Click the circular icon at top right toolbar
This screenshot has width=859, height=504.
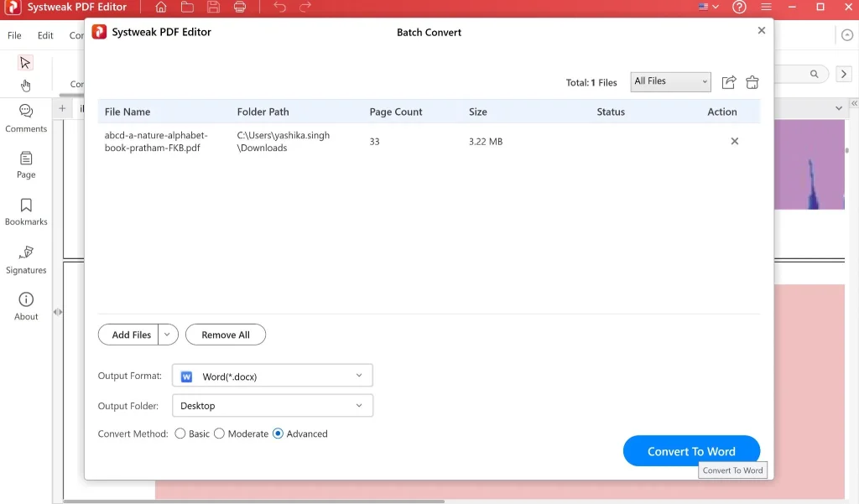pos(847,35)
